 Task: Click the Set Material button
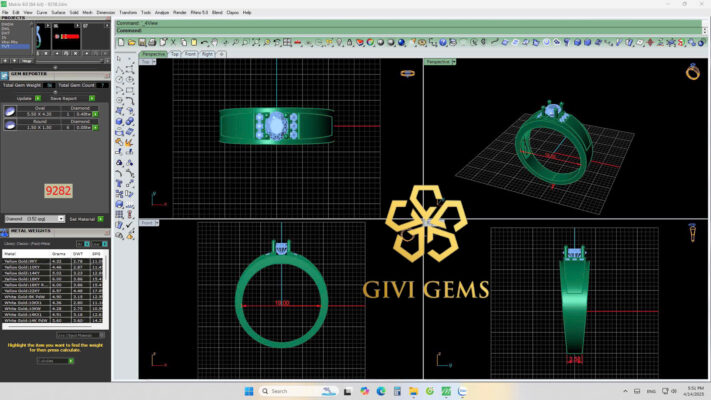click(x=82, y=219)
